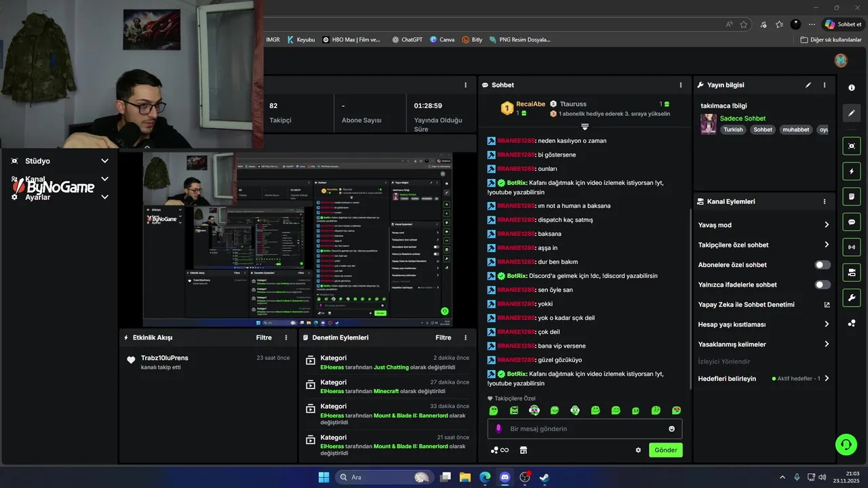
Task: Open the Canva bookmark
Action: point(442,40)
